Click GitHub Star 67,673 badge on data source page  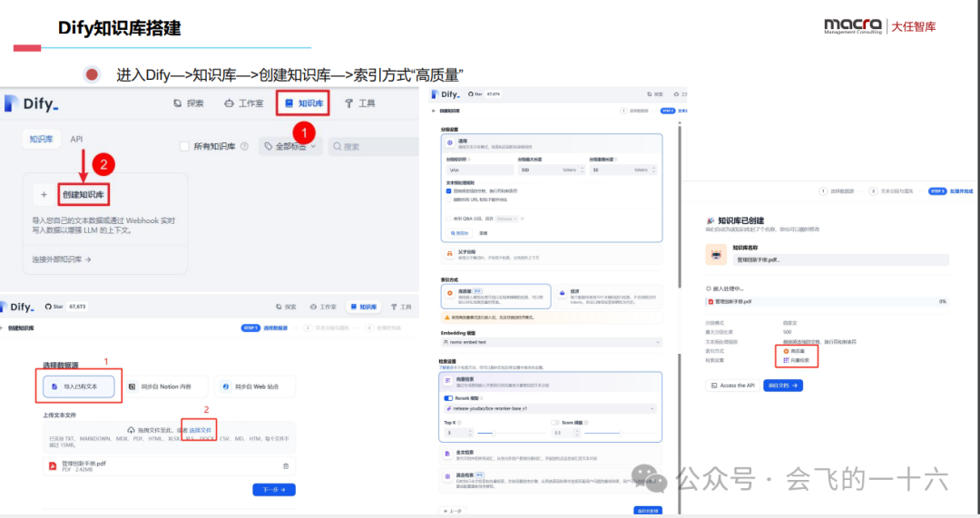[x=65, y=307]
